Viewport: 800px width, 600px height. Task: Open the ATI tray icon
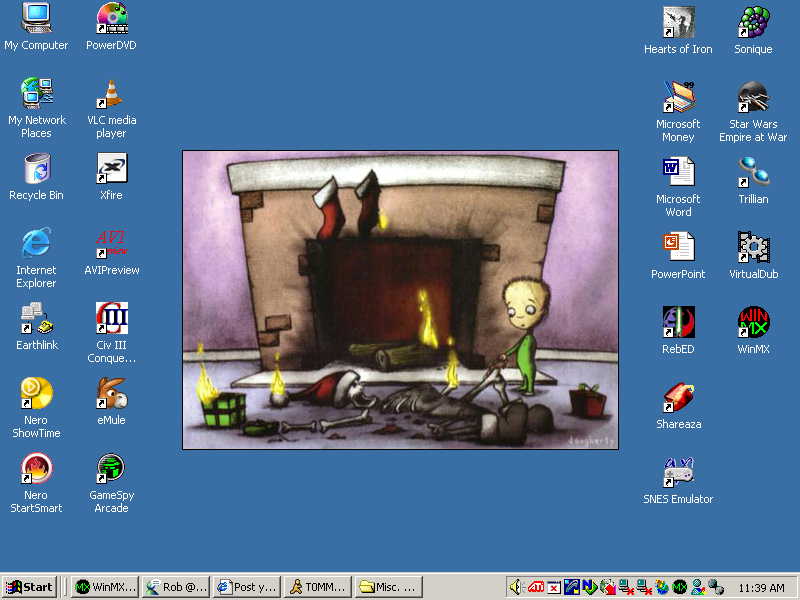click(535, 588)
